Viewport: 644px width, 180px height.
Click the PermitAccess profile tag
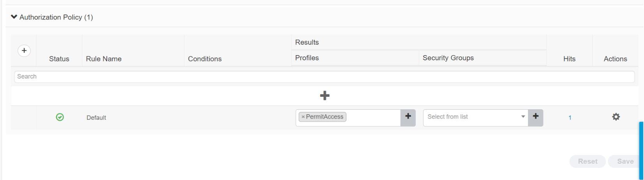coord(325,117)
